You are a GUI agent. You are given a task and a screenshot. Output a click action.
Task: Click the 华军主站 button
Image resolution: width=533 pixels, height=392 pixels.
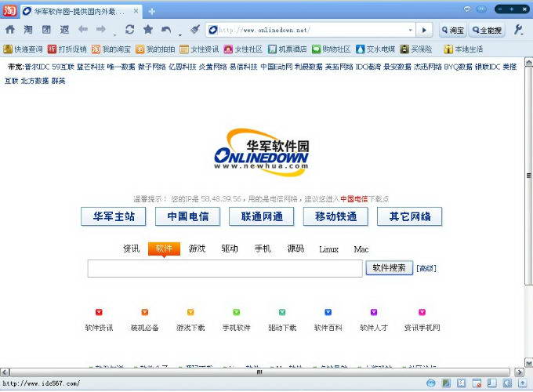coord(114,216)
